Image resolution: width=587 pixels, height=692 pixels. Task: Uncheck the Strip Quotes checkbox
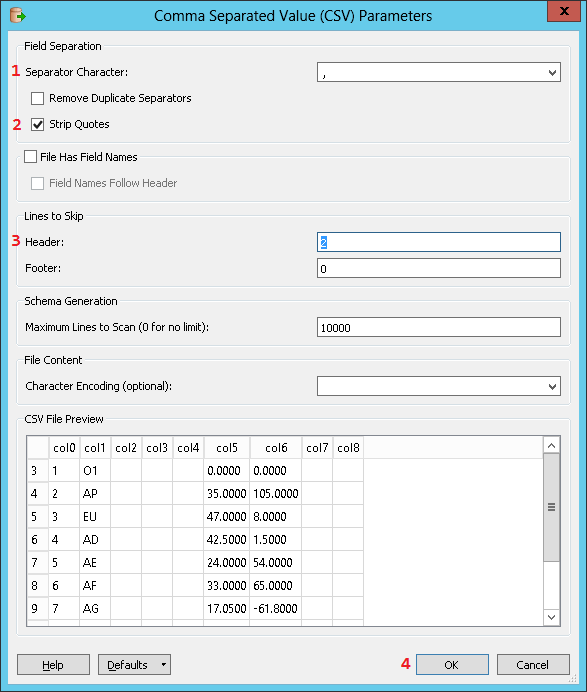click(38, 124)
